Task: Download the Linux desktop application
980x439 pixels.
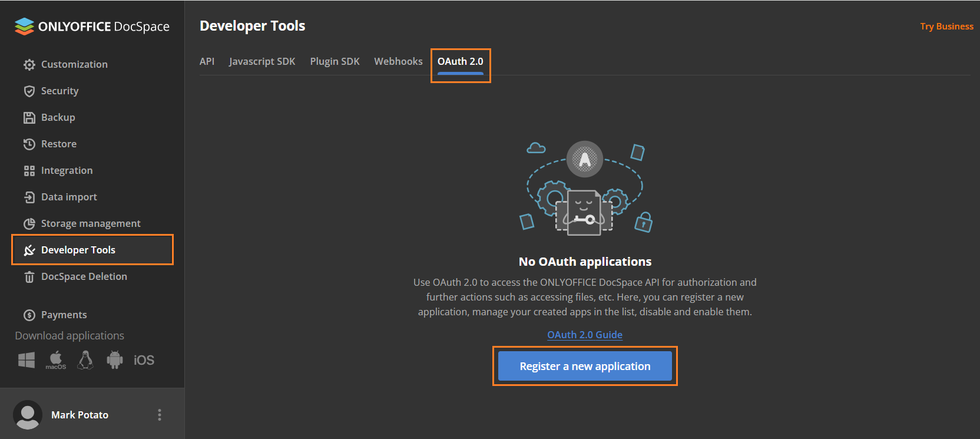Action: [x=85, y=360]
